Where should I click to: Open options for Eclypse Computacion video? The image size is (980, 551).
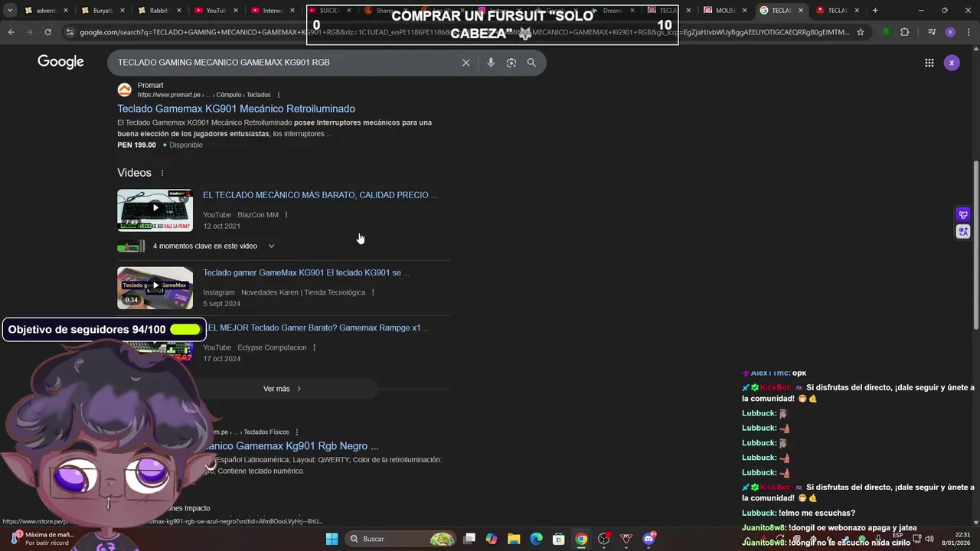coord(314,347)
